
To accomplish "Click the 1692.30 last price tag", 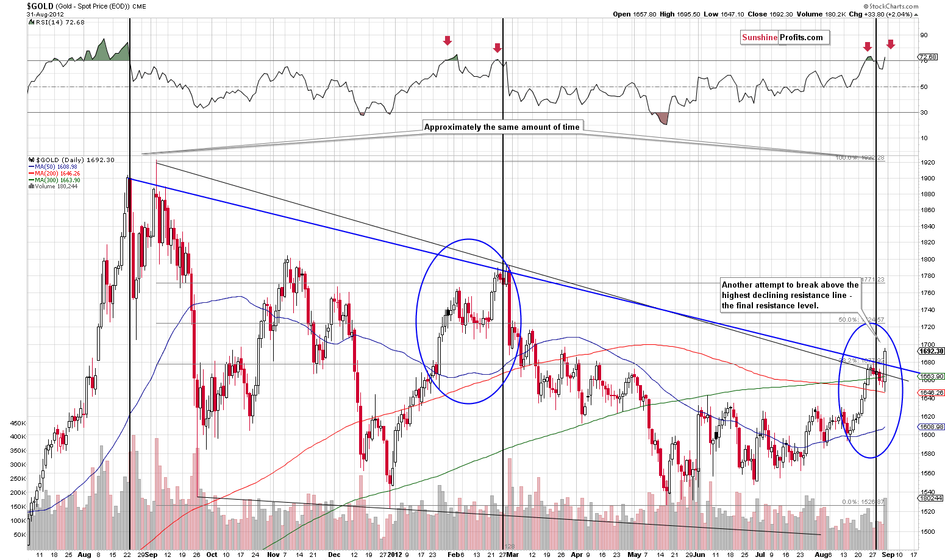I will point(931,351).
